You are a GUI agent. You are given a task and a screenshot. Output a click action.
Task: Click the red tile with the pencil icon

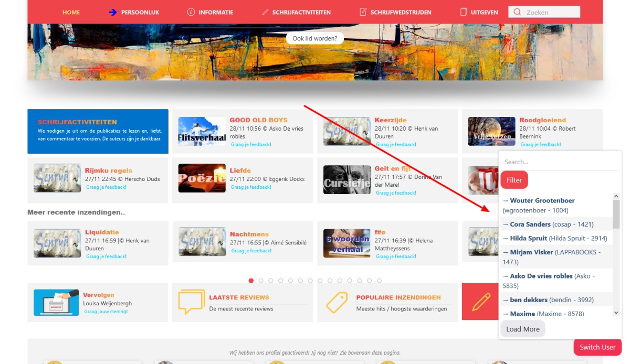[480, 302]
